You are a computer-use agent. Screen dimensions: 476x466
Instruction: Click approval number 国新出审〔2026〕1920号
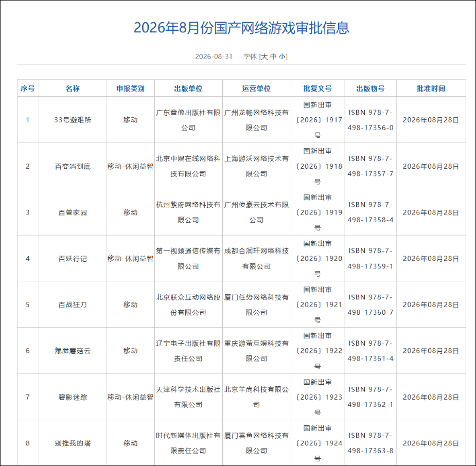pyautogui.click(x=319, y=259)
